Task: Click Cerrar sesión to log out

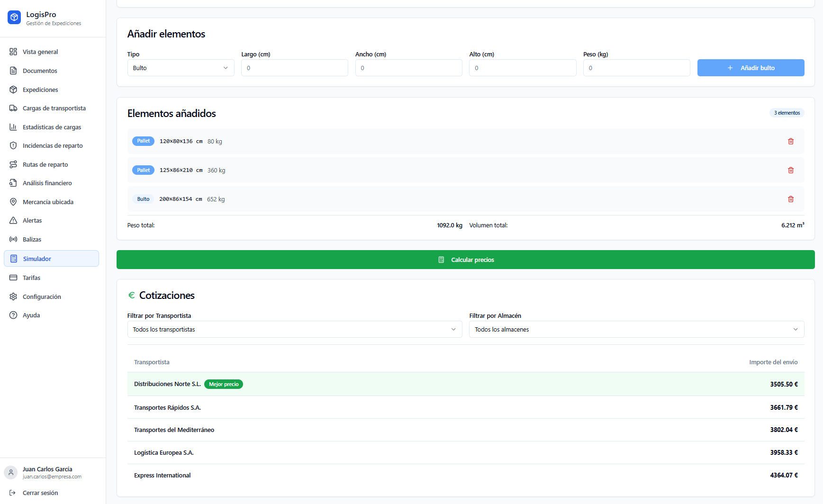Action: 40,493
